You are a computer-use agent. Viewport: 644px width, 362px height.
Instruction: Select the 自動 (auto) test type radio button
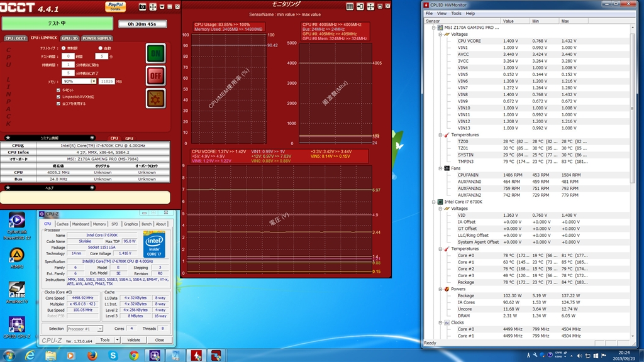(x=100, y=48)
